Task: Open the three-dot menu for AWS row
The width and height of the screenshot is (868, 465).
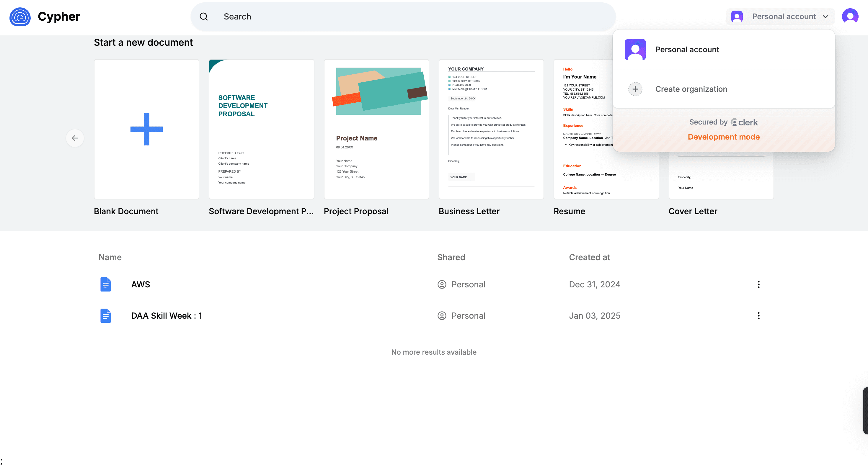Action: tap(758, 284)
